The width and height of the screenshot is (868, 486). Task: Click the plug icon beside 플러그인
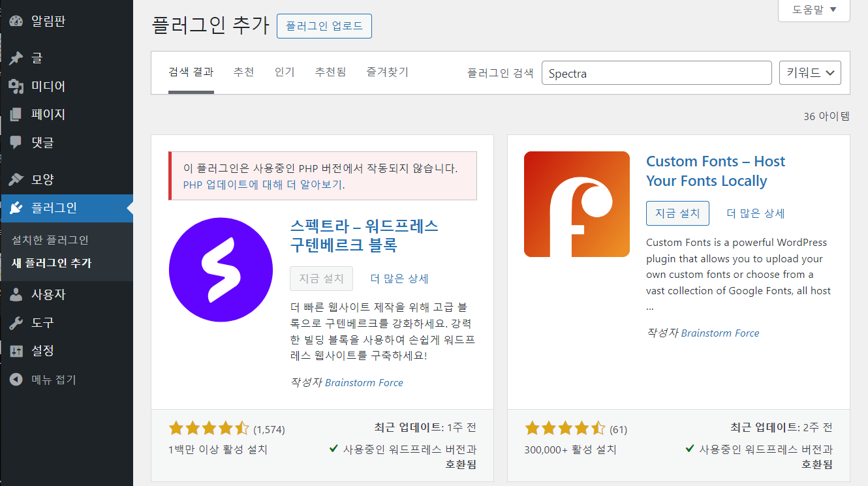click(16, 208)
